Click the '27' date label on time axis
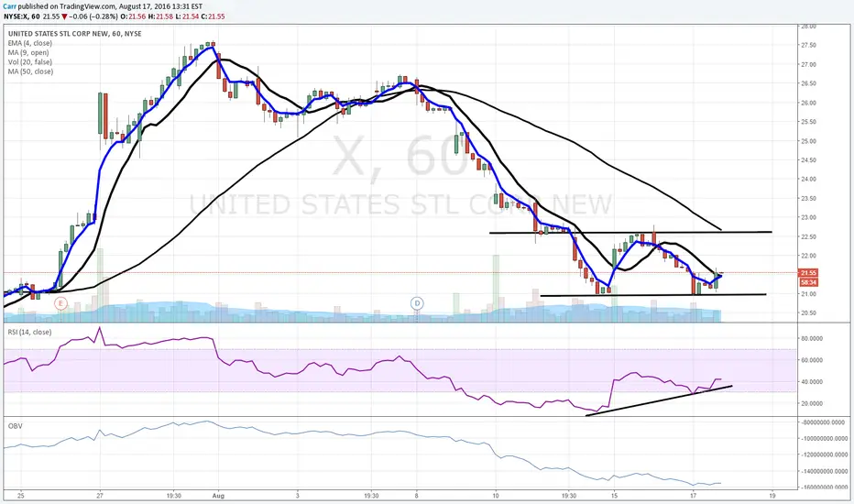Image resolution: width=854 pixels, height=504 pixels. click(100, 496)
